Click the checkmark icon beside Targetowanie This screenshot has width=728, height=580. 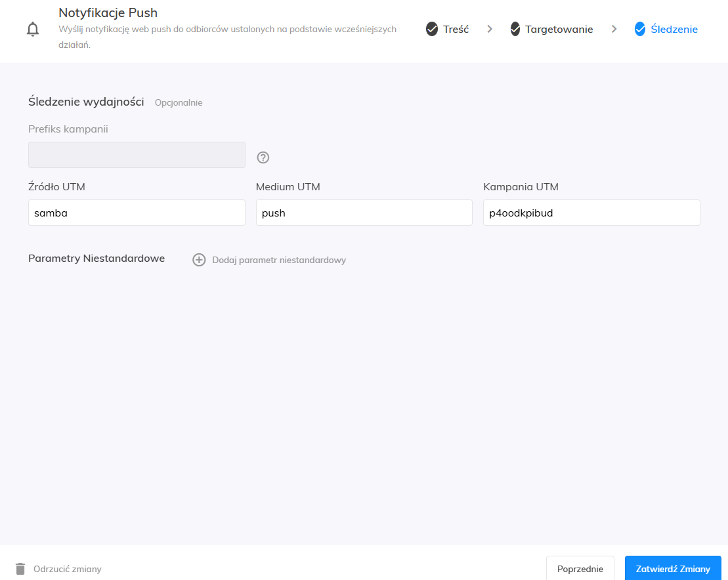click(x=515, y=29)
